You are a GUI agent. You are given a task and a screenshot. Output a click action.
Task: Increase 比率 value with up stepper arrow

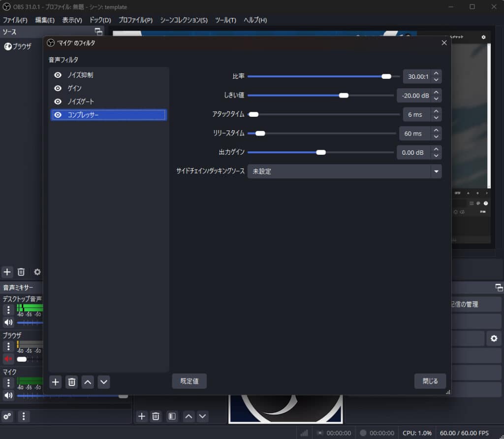(436, 73)
